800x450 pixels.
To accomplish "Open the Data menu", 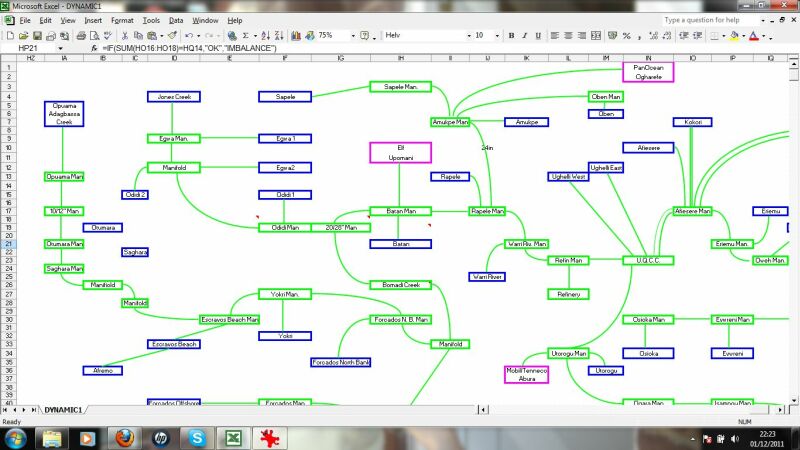I will [x=176, y=20].
